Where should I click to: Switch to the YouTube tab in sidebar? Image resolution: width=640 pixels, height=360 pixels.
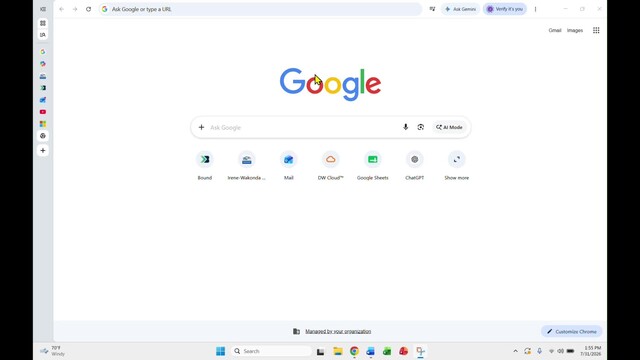[43, 112]
